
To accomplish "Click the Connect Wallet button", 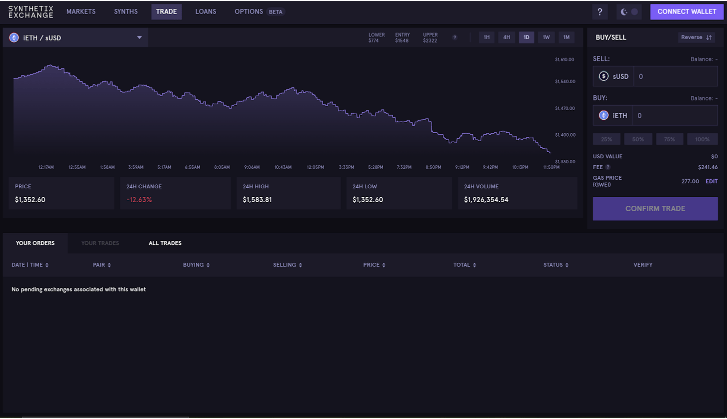I will (x=687, y=12).
